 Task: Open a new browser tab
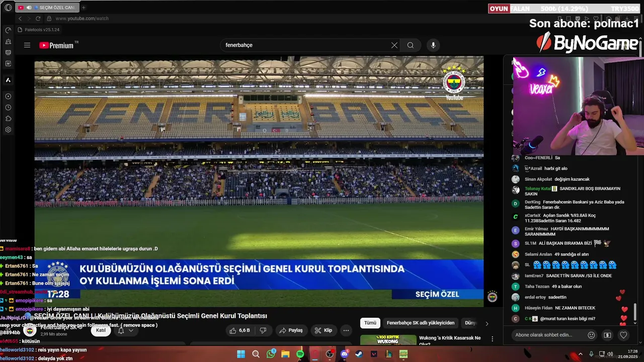[x=84, y=8]
